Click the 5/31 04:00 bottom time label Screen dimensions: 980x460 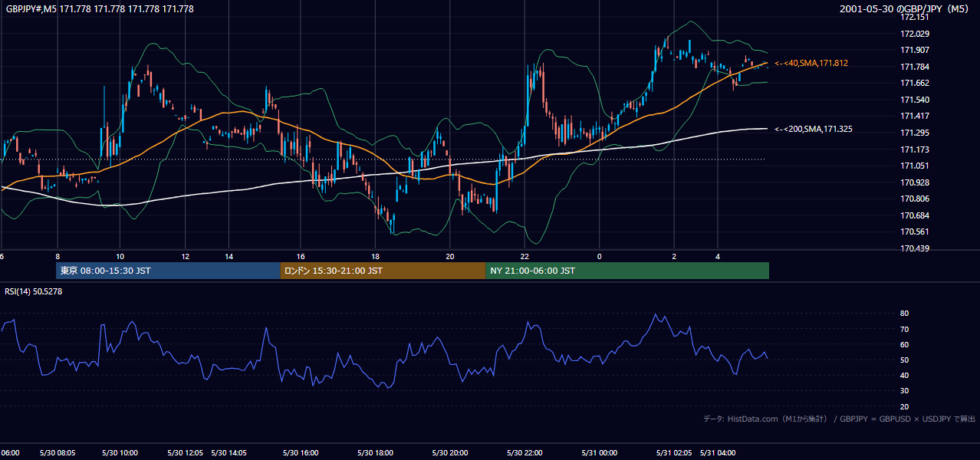pos(718,453)
